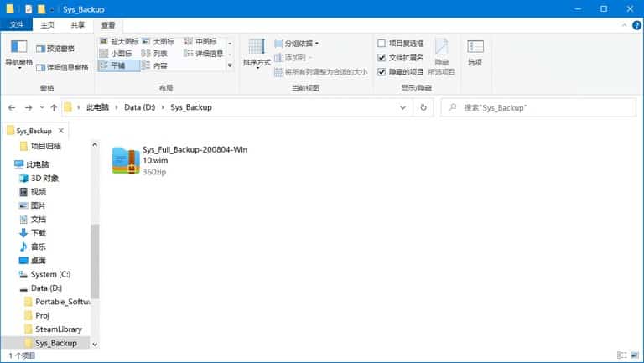Click Data (D:) in the address bar
Image resolution: width=644 pixels, height=363 pixels.
pyautogui.click(x=140, y=107)
